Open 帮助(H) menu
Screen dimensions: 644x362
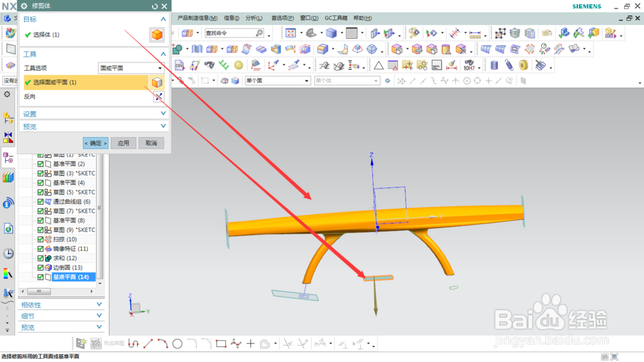click(362, 18)
